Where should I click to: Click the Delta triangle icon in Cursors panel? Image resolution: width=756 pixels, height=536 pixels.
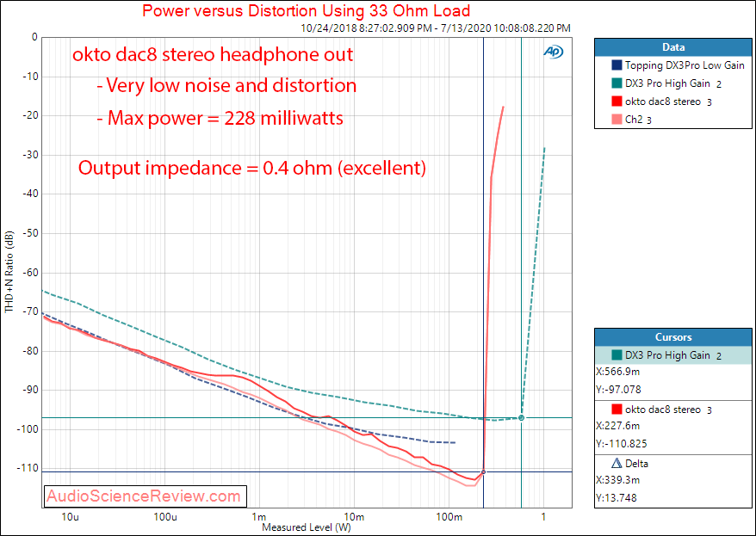[617, 463]
